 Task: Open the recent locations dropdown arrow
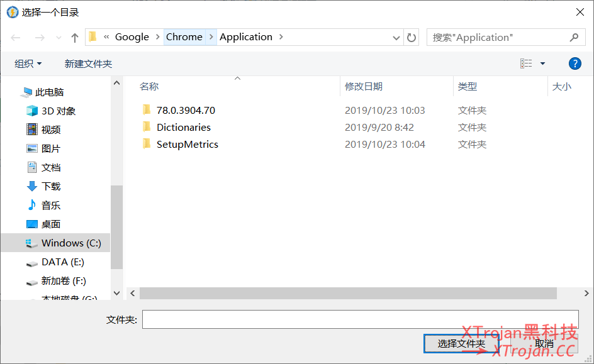[59, 38]
